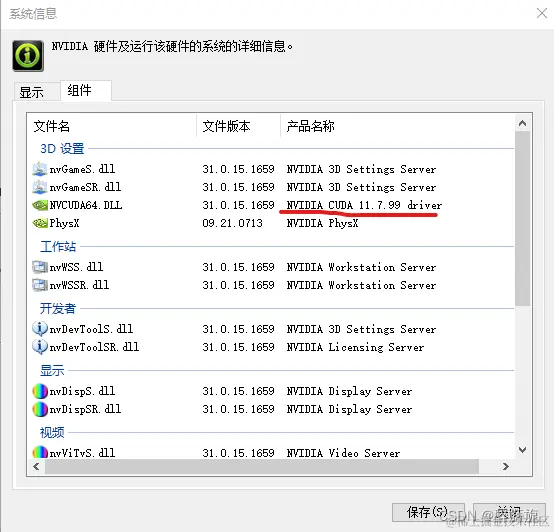
Task: Switch to the 显示 tab
Action: [x=37, y=92]
